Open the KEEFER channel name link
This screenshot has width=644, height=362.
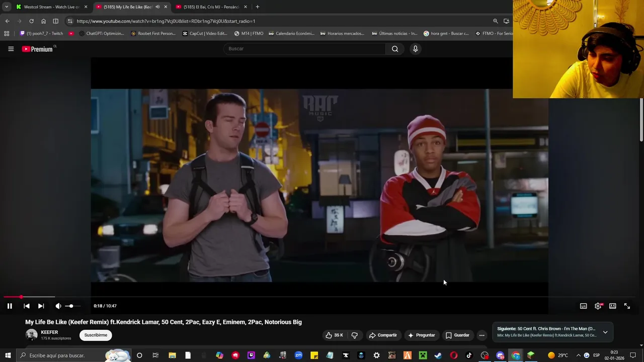click(49, 332)
